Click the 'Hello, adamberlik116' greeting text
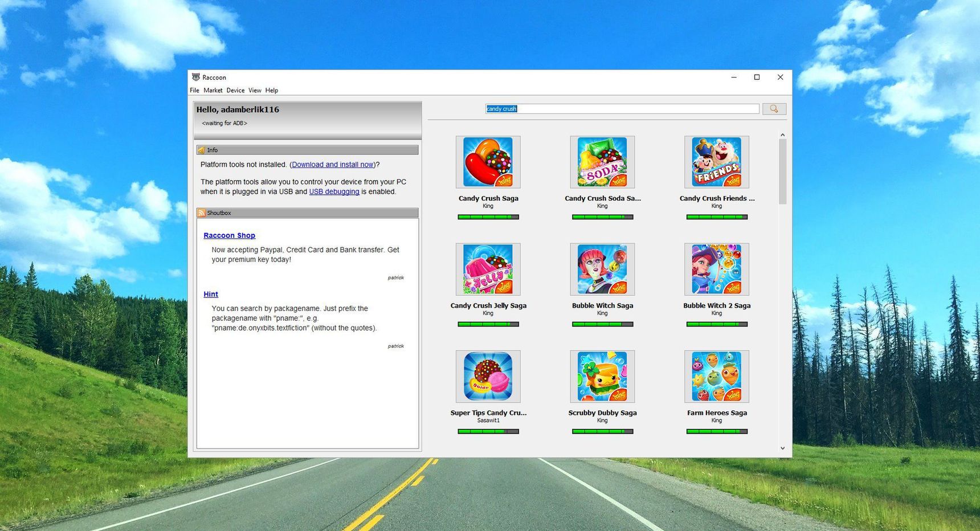Viewport: 980px width, 531px height. tap(238, 109)
